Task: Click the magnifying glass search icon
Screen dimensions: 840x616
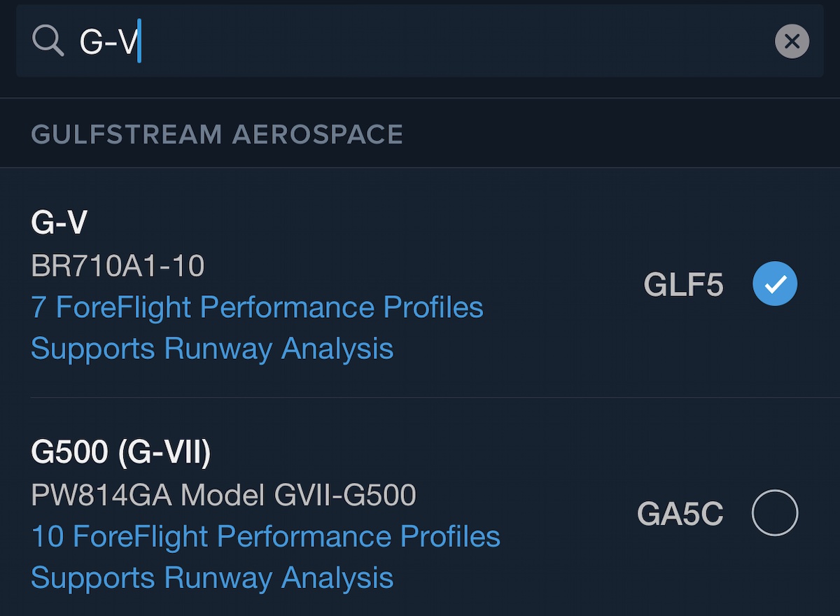Action: pos(48,41)
